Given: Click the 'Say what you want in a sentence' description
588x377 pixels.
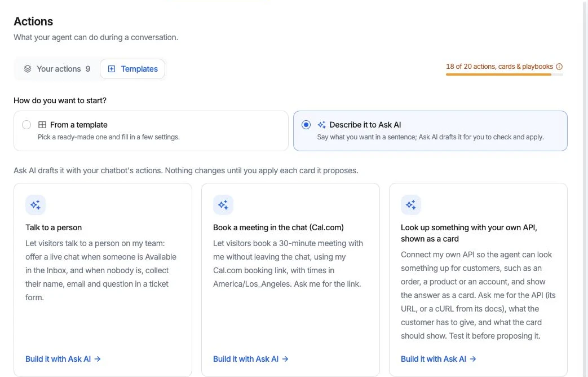Looking at the screenshot, I should click(x=431, y=137).
